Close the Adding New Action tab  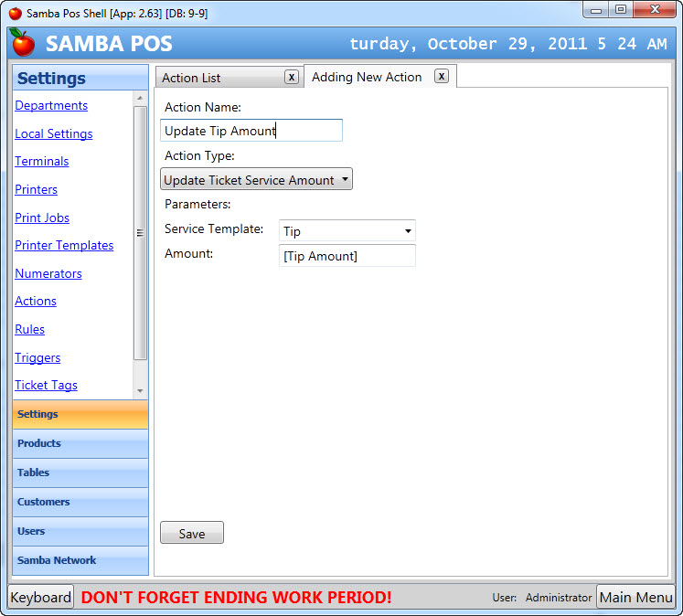pos(442,76)
